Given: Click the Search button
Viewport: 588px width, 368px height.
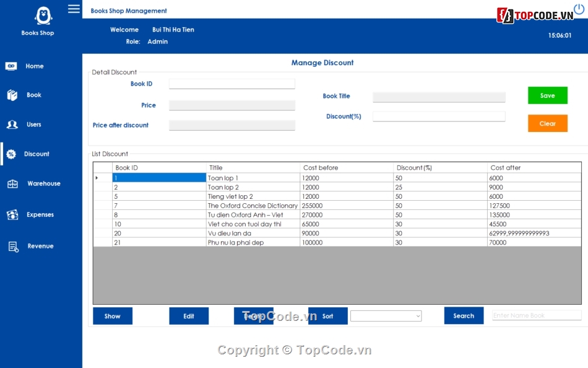Looking at the screenshot, I should [x=464, y=315].
